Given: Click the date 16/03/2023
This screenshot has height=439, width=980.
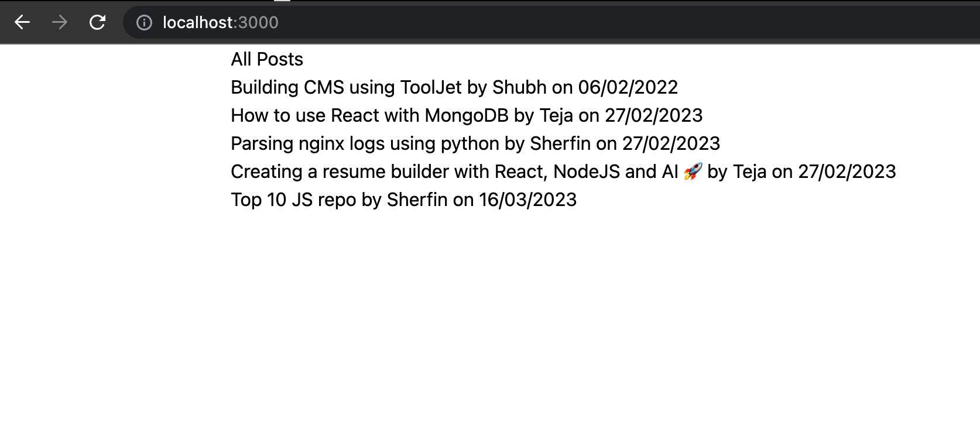Looking at the screenshot, I should tap(527, 200).
